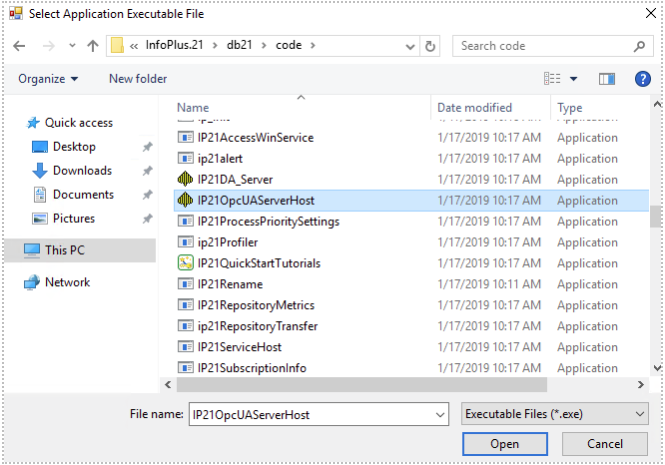Click the Application type of IP21DA_Server
Viewport: 665px width, 465px height.
587,180
